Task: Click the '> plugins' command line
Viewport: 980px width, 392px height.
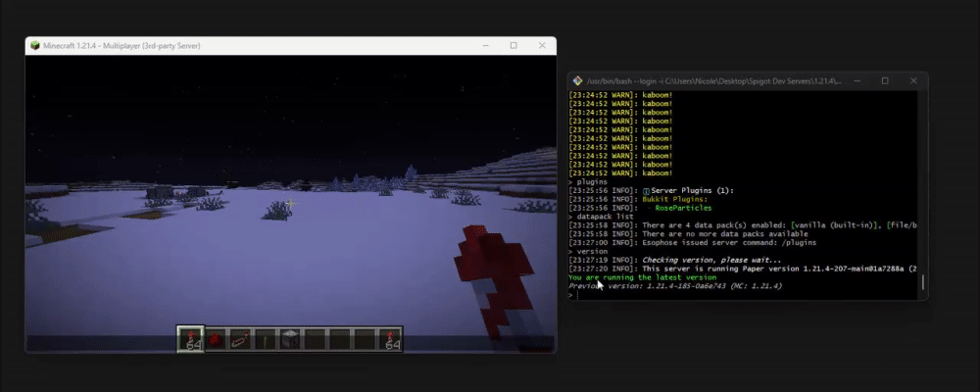Action: point(588,182)
